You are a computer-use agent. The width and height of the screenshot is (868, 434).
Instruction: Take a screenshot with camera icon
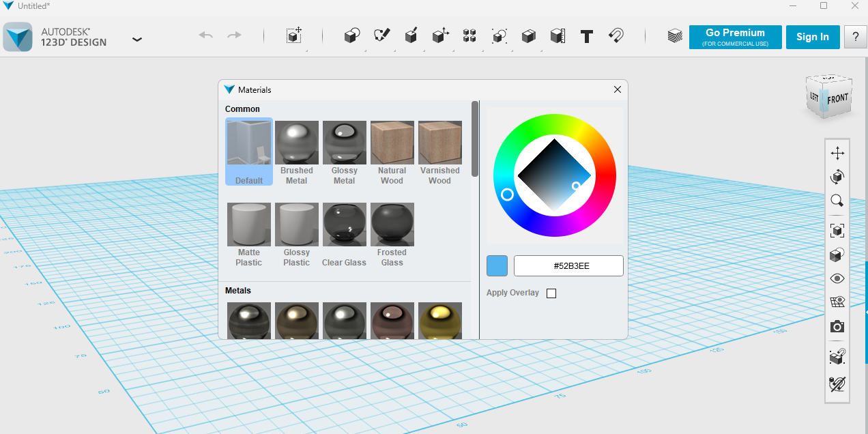837,327
